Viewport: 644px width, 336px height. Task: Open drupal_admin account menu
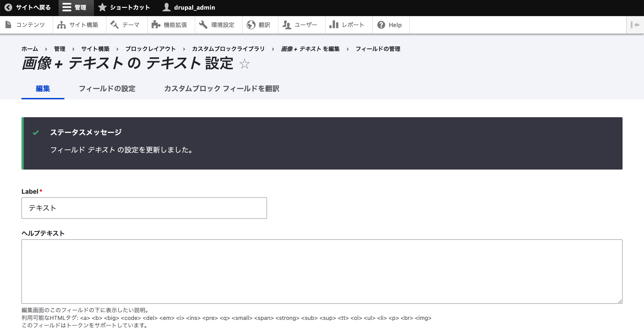click(x=189, y=8)
